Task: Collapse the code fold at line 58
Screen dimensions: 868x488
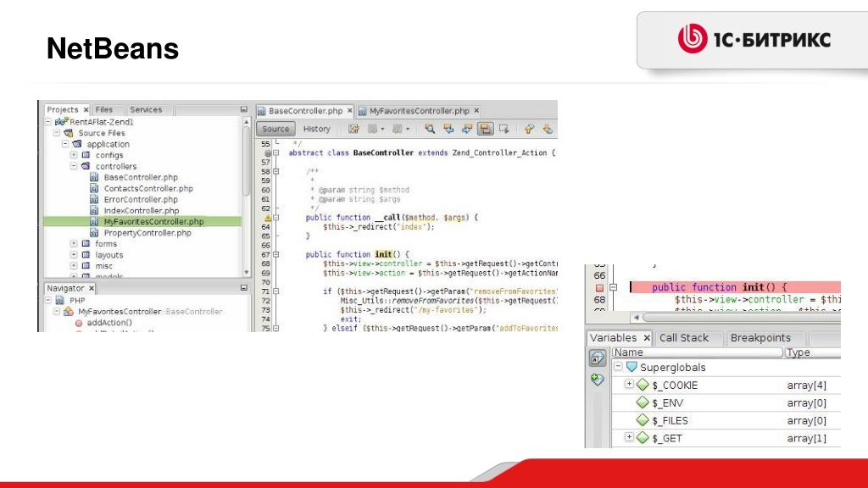Action: 275,171
